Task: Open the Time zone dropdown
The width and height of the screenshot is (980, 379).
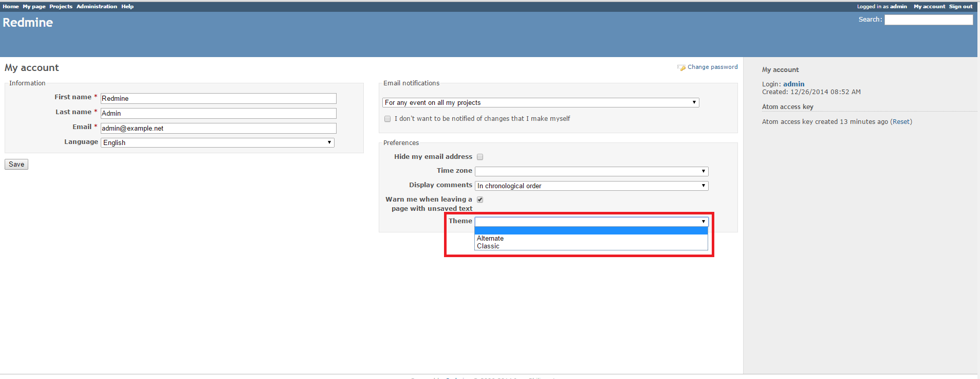Action: coord(591,171)
